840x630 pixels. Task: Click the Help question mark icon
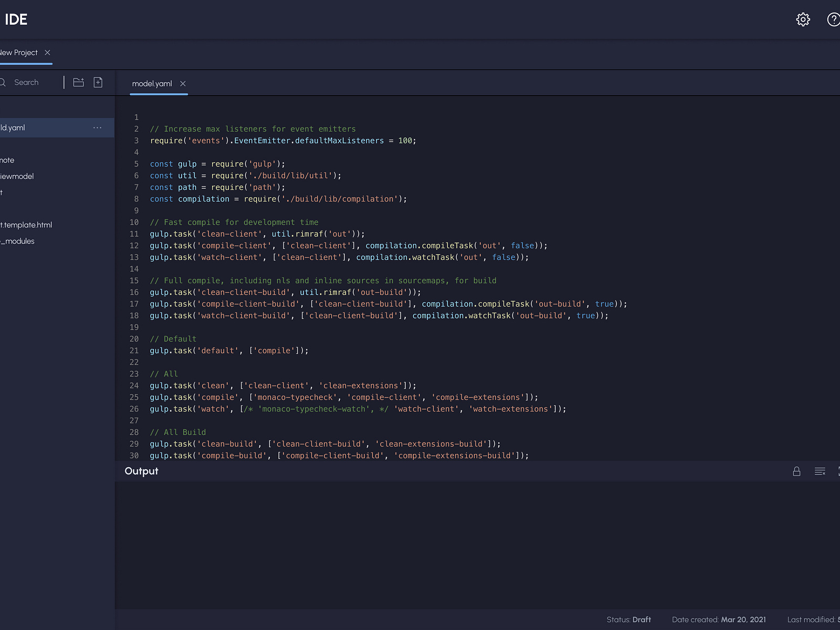[x=834, y=19]
